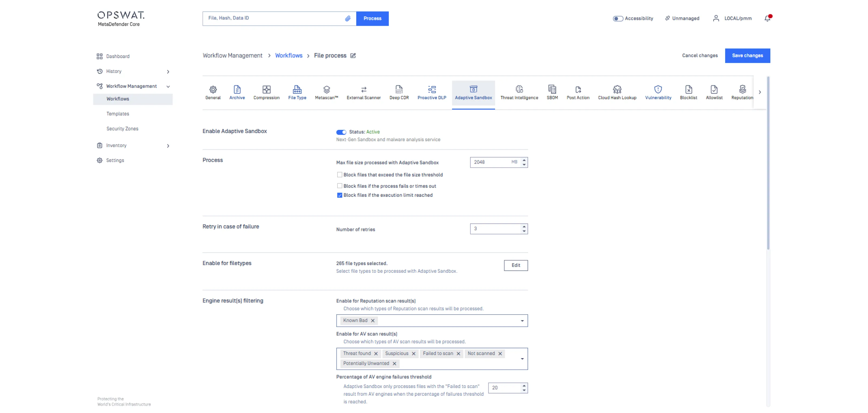868x413 pixels.
Task: Open the Reputation scan results dropdown
Action: click(x=522, y=321)
